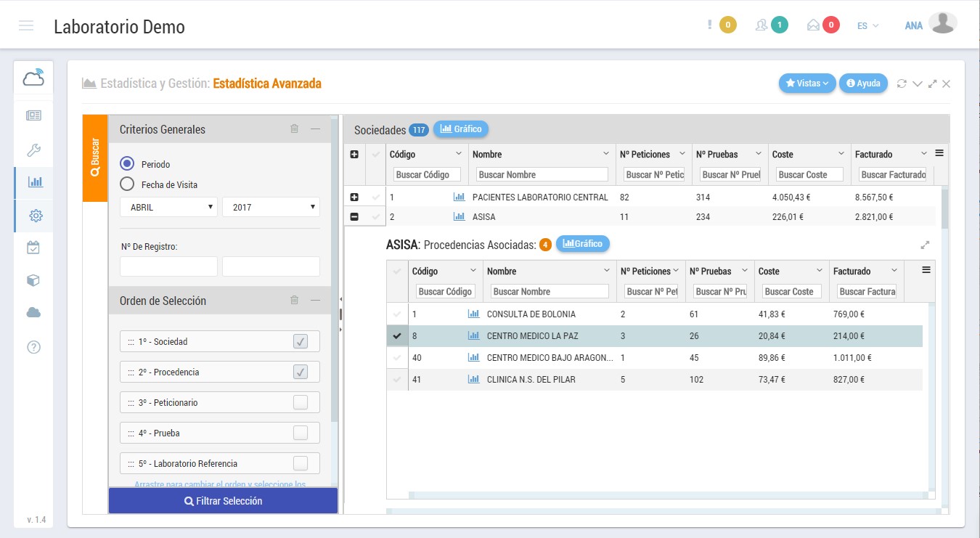980x538 pixels.
Task: Expand panel to full screen
Action: pyautogui.click(x=933, y=83)
